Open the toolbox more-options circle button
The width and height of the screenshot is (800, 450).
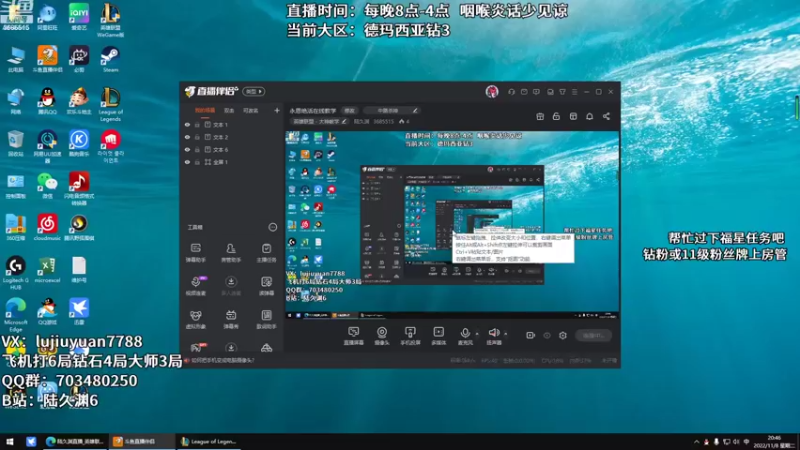[273, 227]
